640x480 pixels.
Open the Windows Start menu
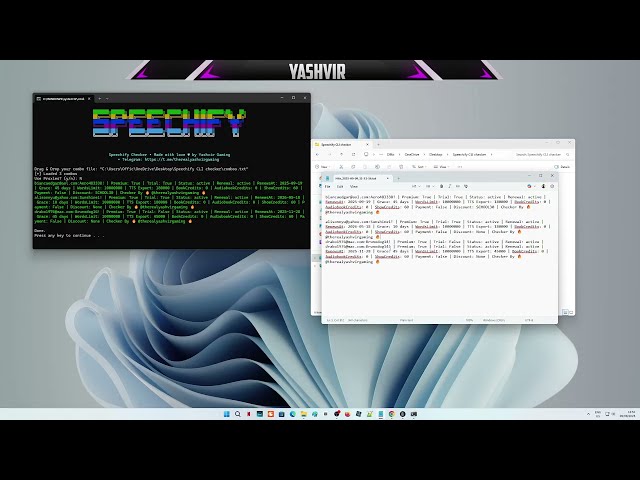227,414
